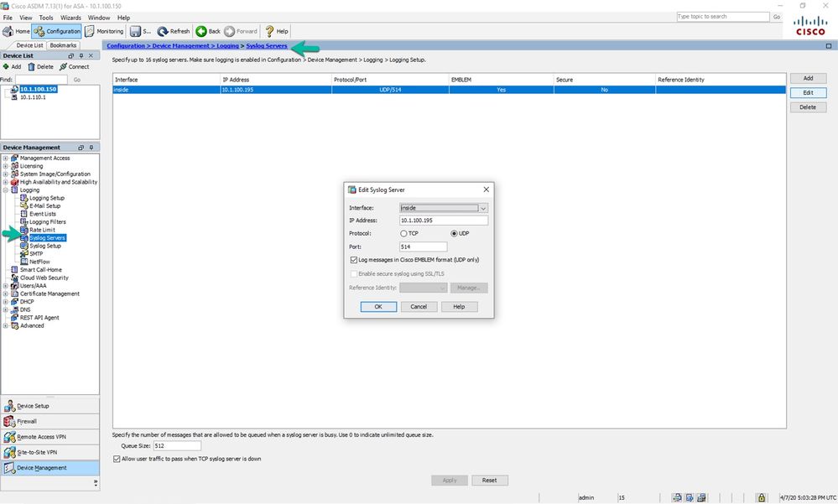Click the Monitoring toolbar button
The width and height of the screenshot is (838, 504).
click(104, 32)
